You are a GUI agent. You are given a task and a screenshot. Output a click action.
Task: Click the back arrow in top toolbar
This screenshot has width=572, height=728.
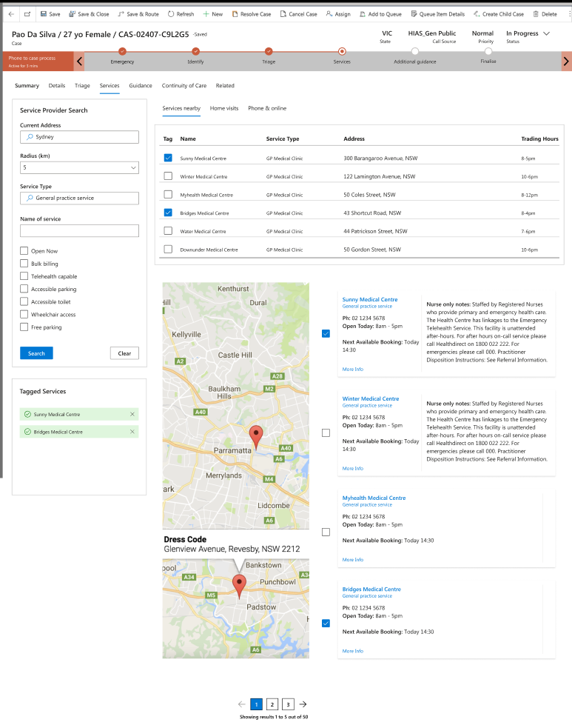[x=11, y=14]
